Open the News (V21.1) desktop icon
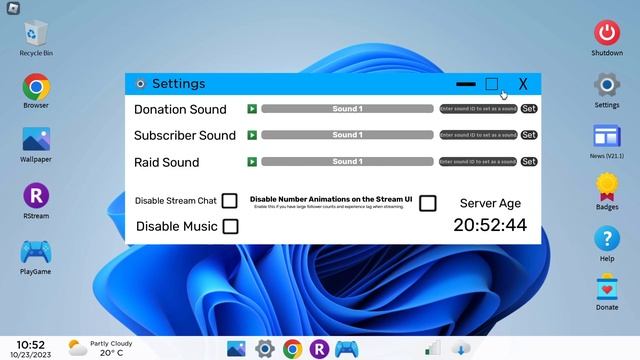Screen dimensions: 640x360 point(607,136)
